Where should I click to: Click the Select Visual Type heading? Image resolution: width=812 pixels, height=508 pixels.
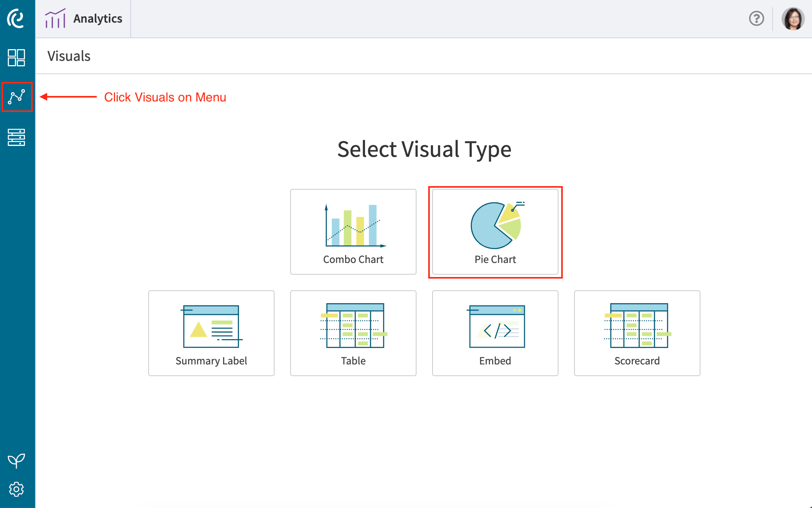tap(425, 149)
